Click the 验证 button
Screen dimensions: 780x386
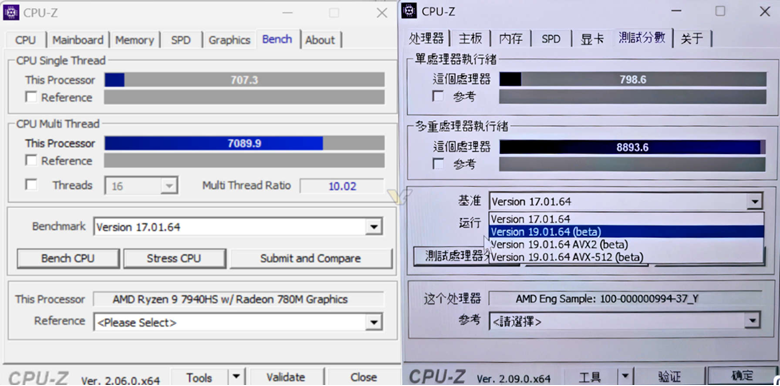pyautogui.click(x=669, y=377)
